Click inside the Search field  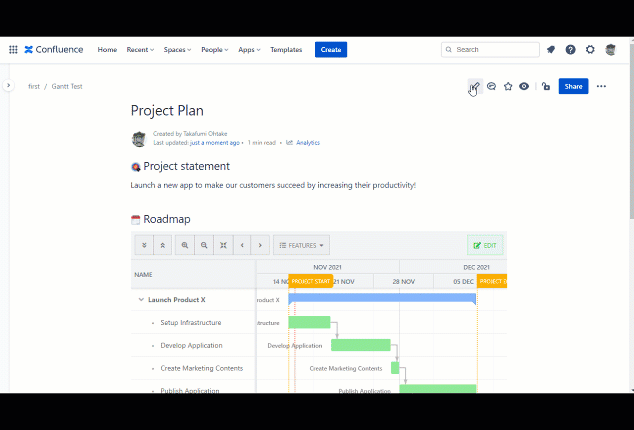[x=492, y=49]
